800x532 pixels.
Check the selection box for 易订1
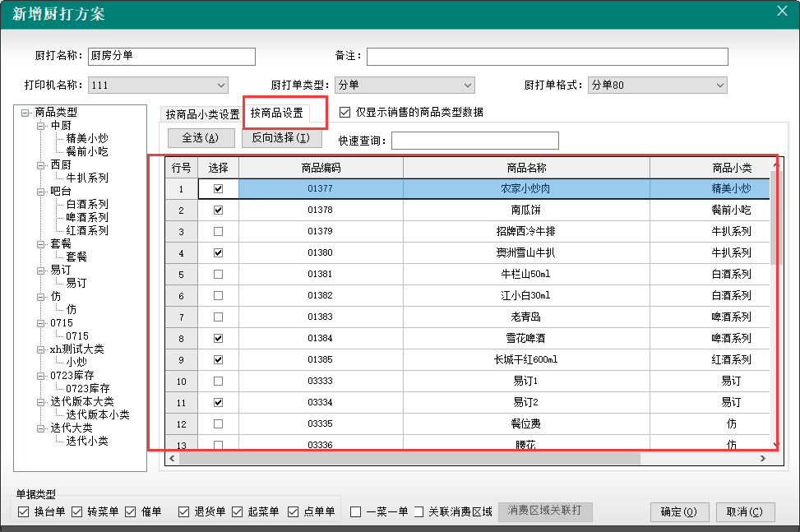(x=219, y=381)
